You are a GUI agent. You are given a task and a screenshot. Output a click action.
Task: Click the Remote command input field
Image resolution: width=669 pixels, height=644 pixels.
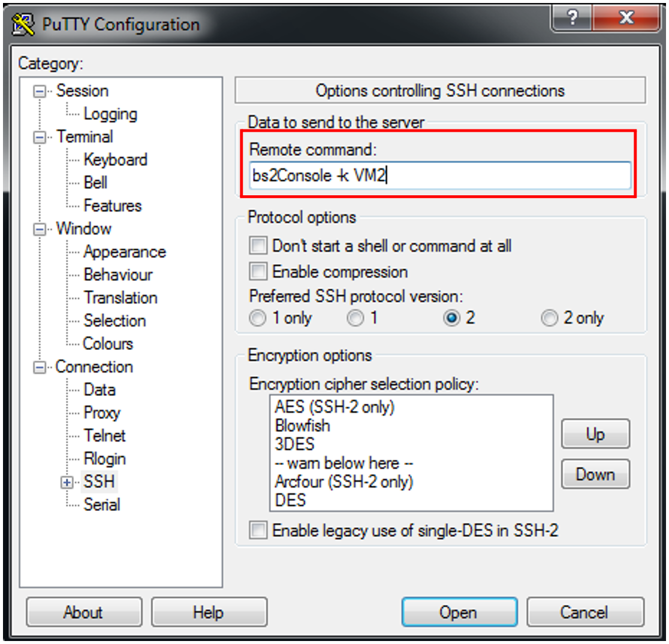click(440, 176)
